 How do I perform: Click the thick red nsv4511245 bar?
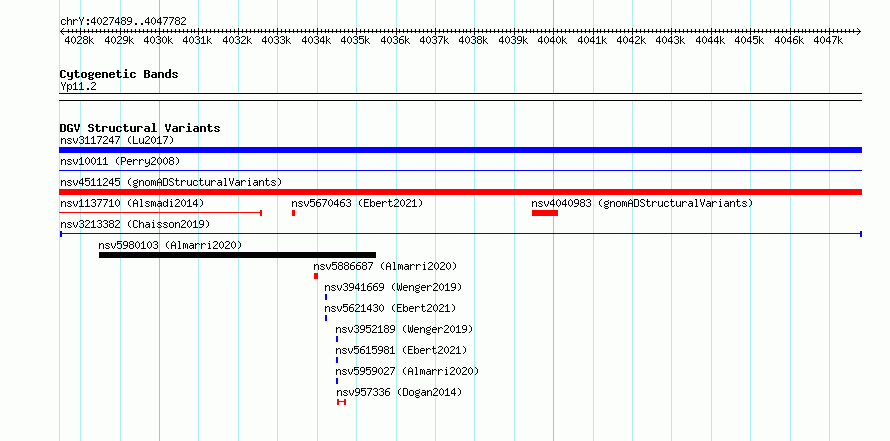click(x=460, y=192)
